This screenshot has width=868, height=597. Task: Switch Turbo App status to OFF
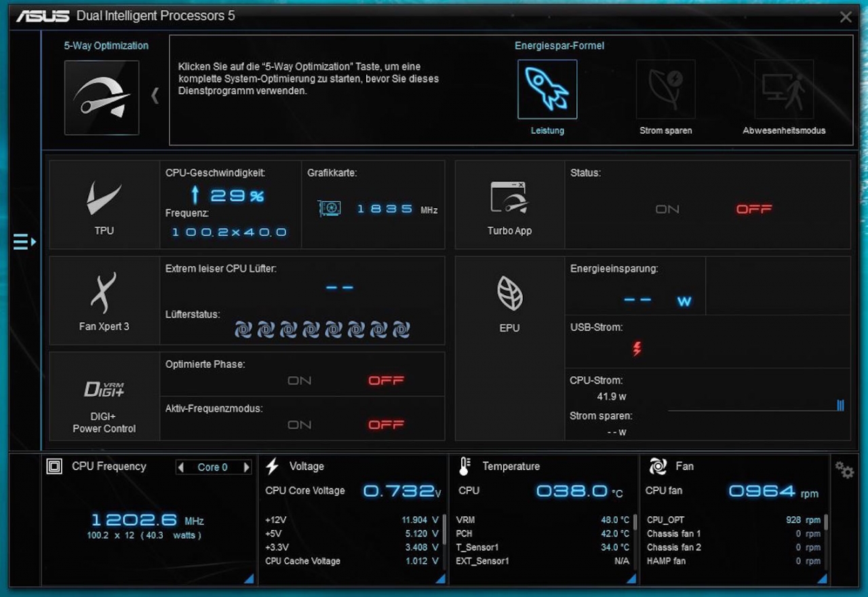[x=754, y=209]
